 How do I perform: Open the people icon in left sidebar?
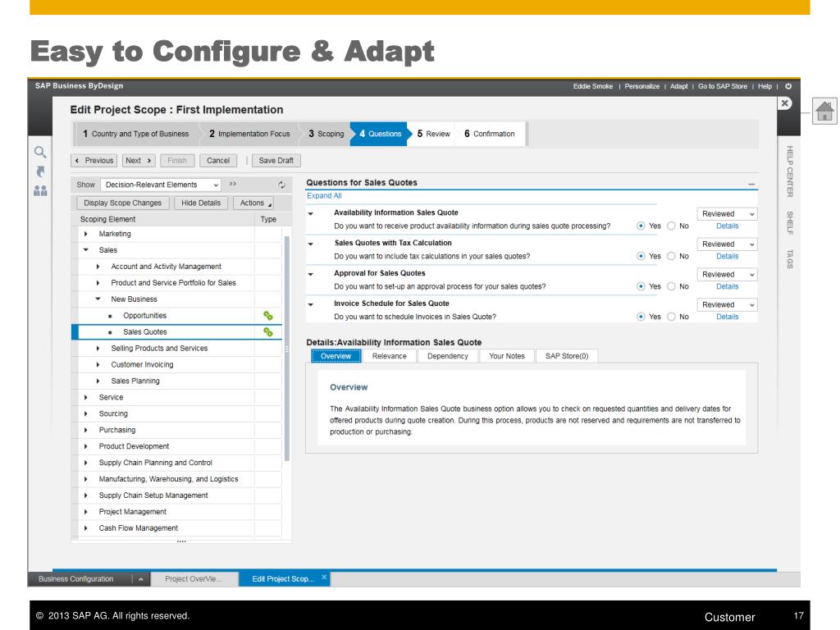40,190
